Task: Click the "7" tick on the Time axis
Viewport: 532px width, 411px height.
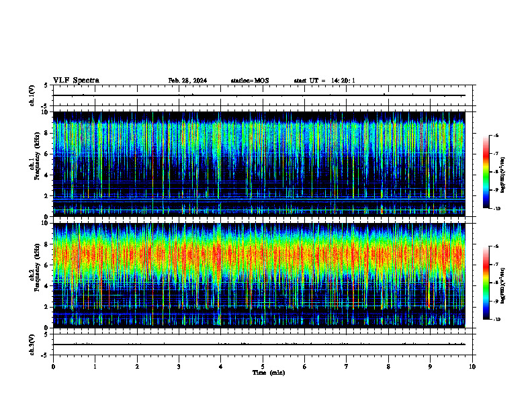Action: 347,367
